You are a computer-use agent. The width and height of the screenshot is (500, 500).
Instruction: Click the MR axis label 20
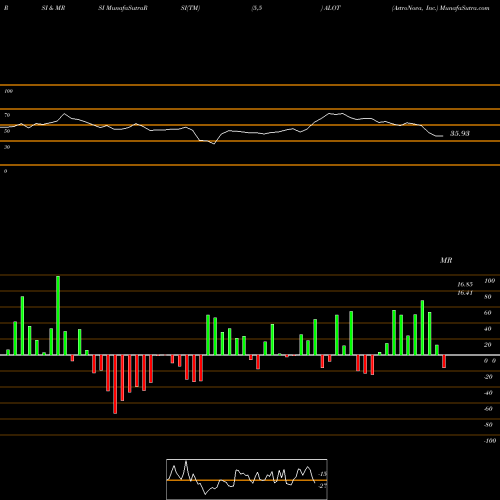click(x=488, y=345)
